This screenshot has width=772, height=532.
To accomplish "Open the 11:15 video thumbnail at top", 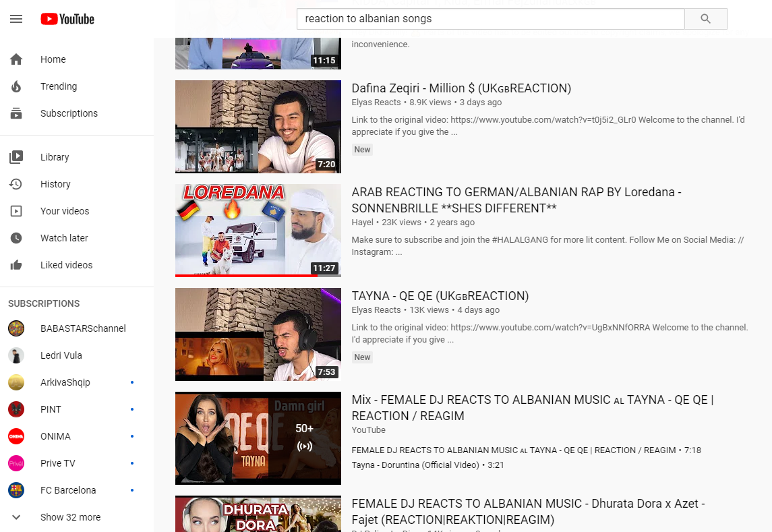I will [x=258, y=53].
